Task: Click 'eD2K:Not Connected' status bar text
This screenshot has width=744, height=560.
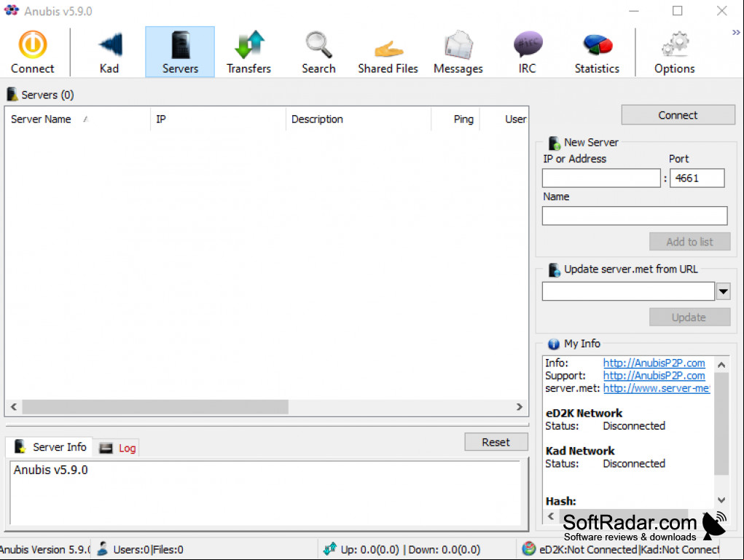Action: [x=588, y=550]
